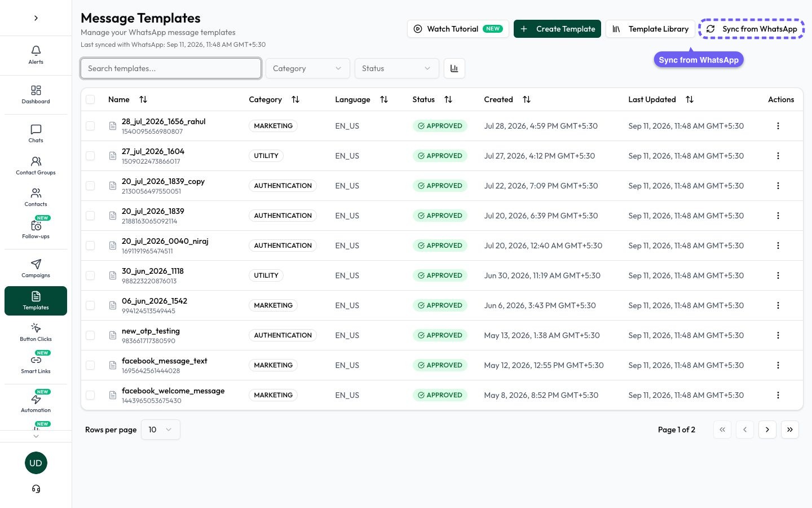This screenshot has height=508, width=812.
Task: Open the Category filter dropdown
Action: click(308, 68)
